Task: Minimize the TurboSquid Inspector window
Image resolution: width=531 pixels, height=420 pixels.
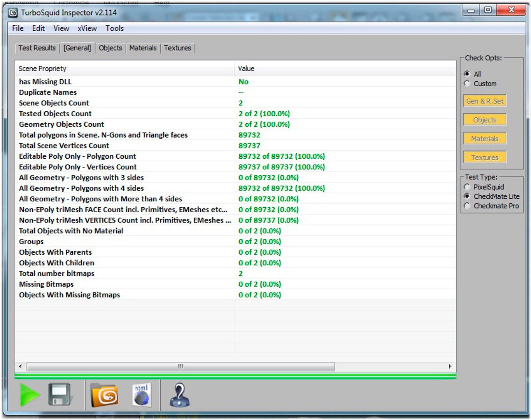Action: 471,10
